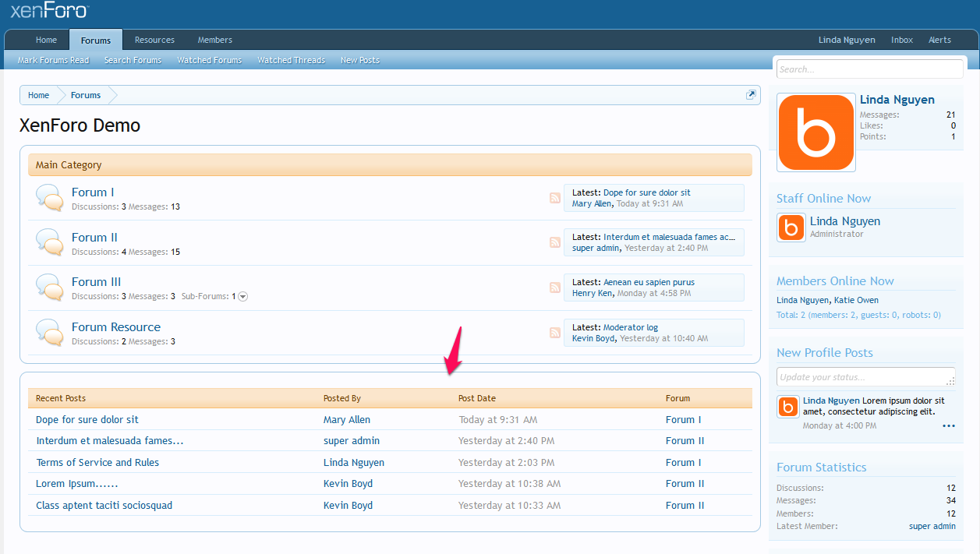Open the Linda Nguyen account menu
The width and height of the screenshot is (980, 554).
tap(847, 40)
